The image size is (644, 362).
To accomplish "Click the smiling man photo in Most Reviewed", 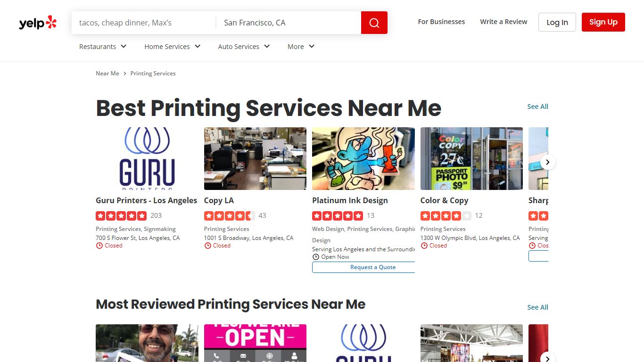I will point(147,343).
